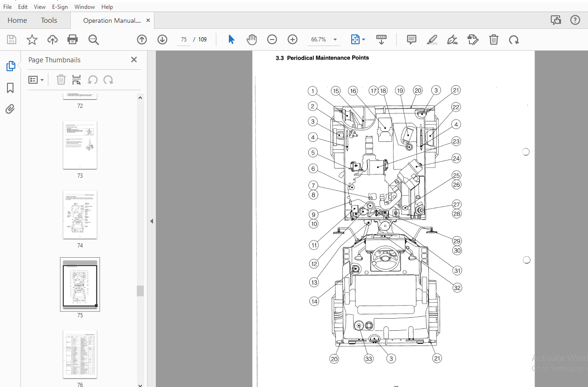The height and width of the screenshot is (387, 588).
Task: Zoom in with the plus button
Action: tap(293, 40)
